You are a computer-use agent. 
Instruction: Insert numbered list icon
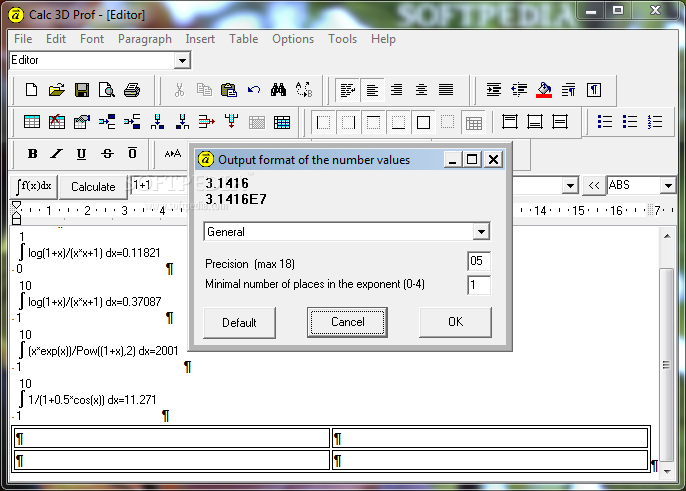pyautogui.click(x=655, y=122)
